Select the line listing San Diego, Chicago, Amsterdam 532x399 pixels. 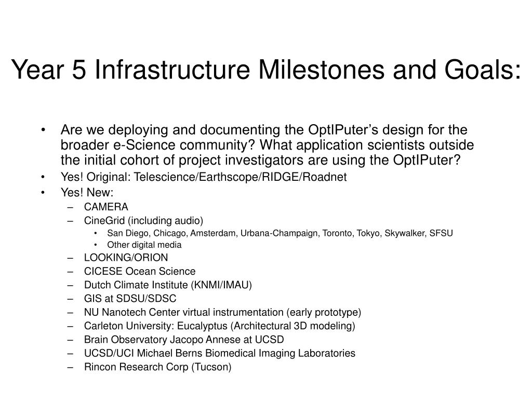click(x=280, y=233)
